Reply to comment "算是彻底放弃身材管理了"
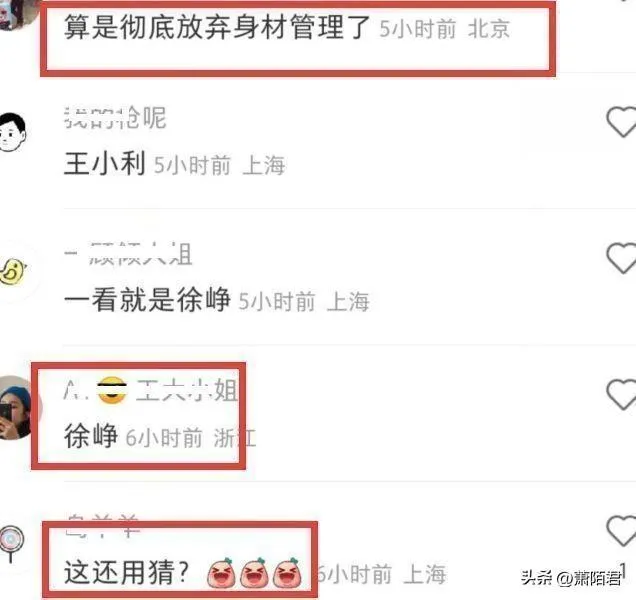636x600 pixels. pyautogui.click(x=217, y=27)
